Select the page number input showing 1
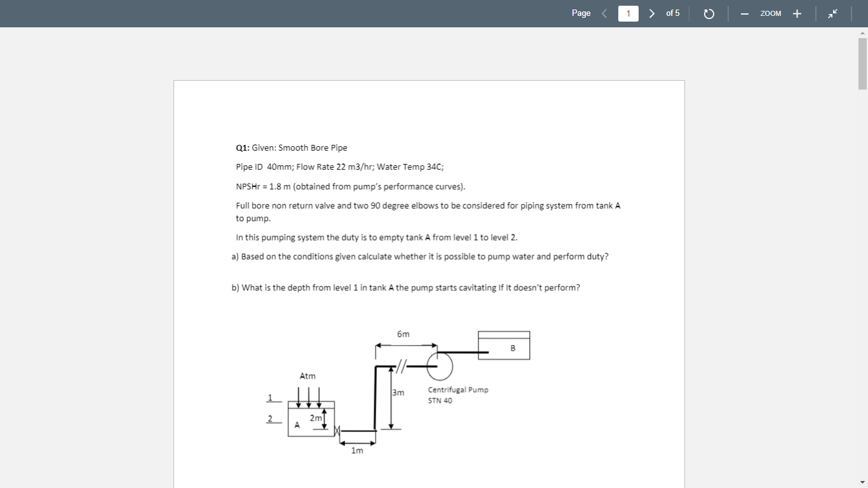This screenshot has width=868, height=488. [628, 13]
